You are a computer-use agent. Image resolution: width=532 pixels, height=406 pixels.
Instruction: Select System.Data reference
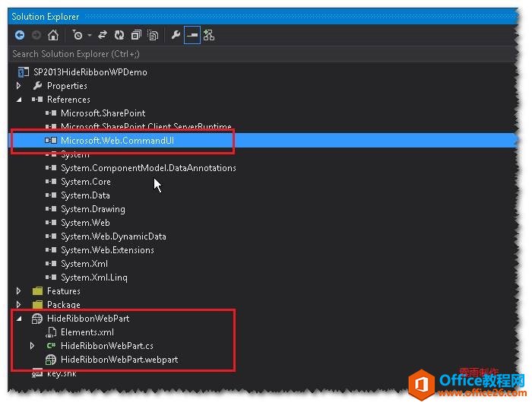pos(85,195)
